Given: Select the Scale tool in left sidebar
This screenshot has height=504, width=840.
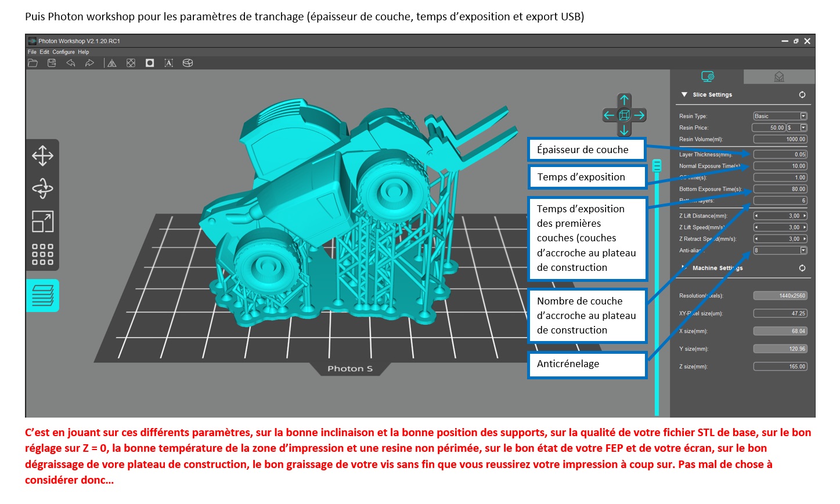Looking at the screenshot, I should pyautogui.click(x=42, y=222).
